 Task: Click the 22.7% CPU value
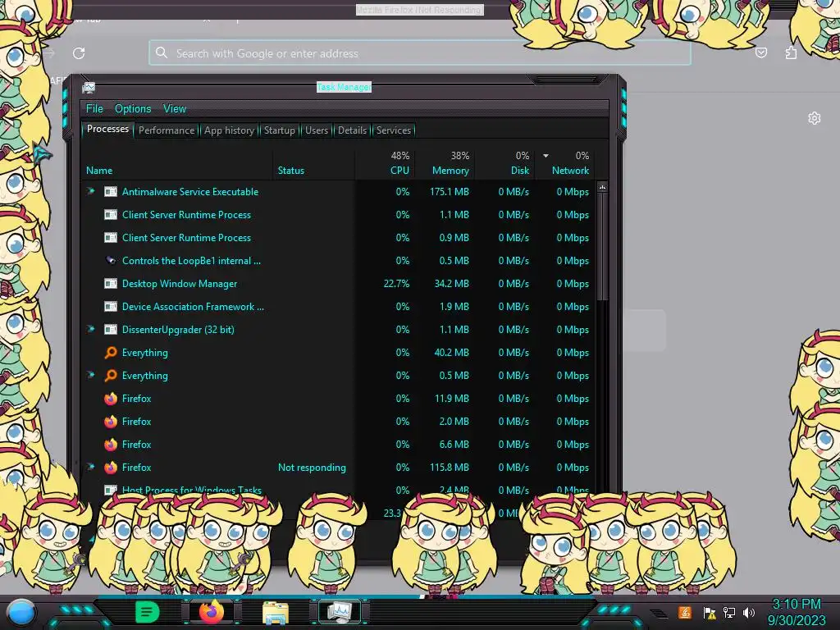point(396,284)
